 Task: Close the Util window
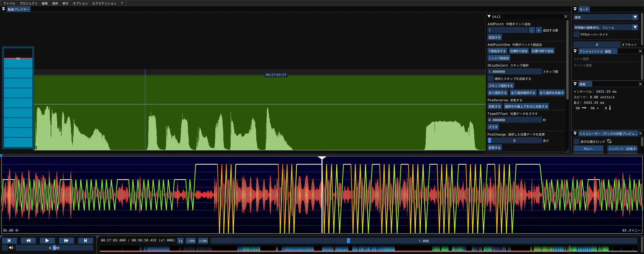[566, 16]
